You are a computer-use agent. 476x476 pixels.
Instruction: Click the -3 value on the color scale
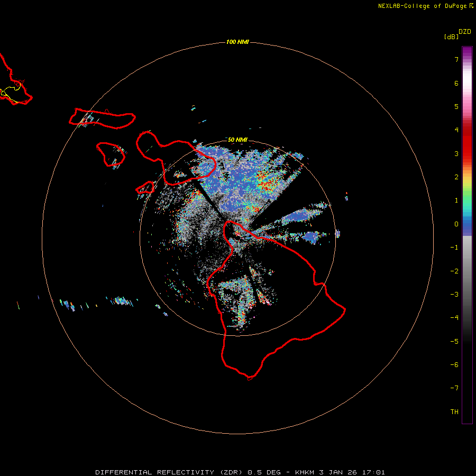coord(454,295)
